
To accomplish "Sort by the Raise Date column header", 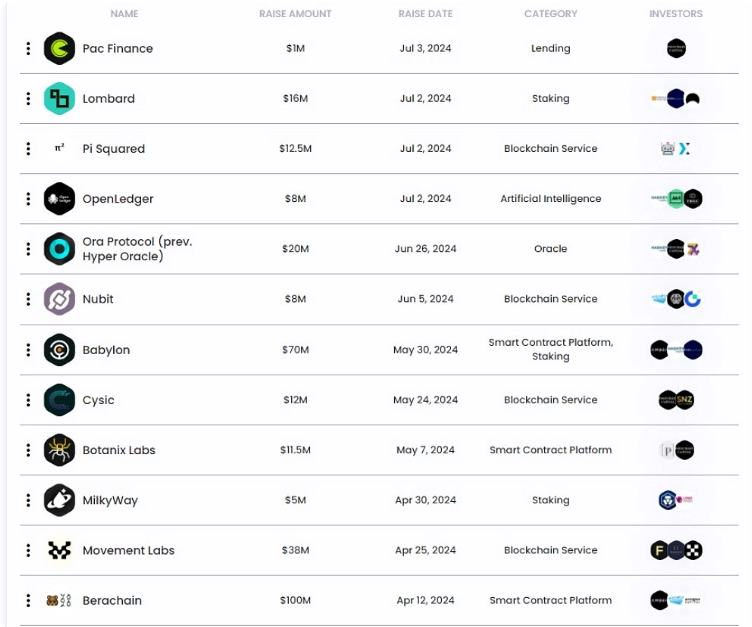I will pyautogui.click(x=425, y=14).
